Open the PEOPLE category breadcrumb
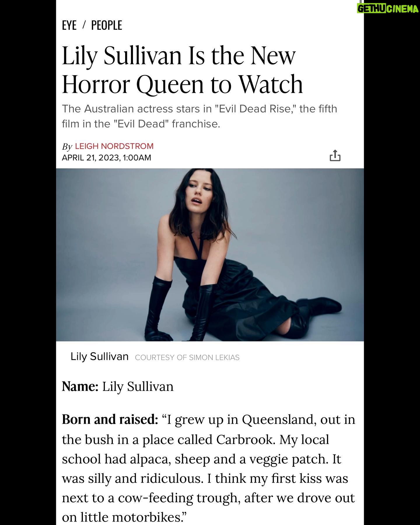Screen dimensions: 420x525 (x=106, y=25)
